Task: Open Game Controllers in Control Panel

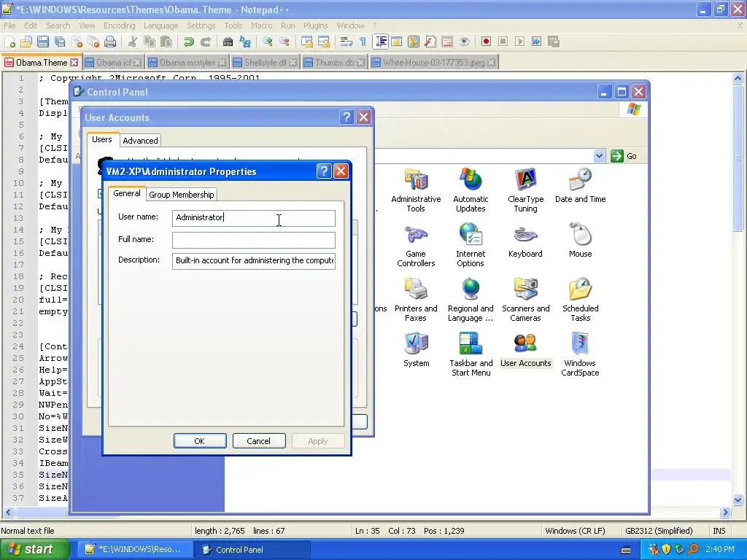Action: click(416, 245)
